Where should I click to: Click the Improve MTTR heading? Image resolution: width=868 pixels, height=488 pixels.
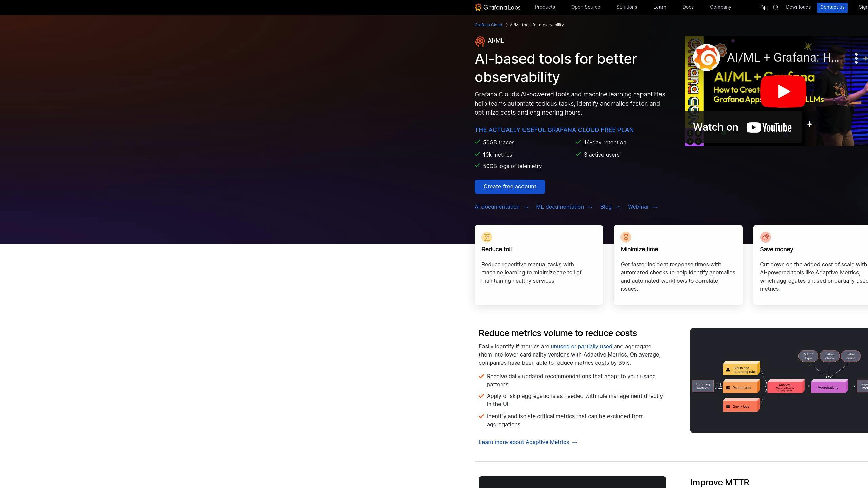[x=719, y=482]
